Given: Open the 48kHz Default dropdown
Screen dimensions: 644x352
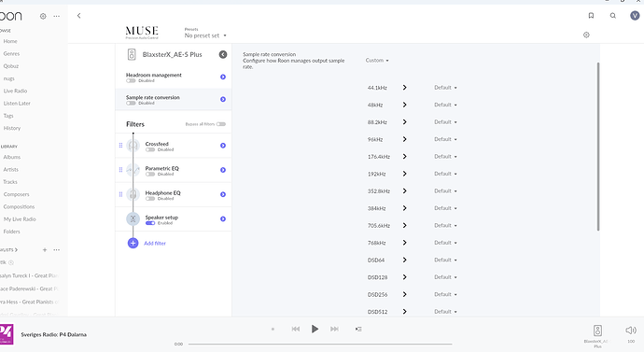Looking at the screenshot, I should click(x=445, y=105).
